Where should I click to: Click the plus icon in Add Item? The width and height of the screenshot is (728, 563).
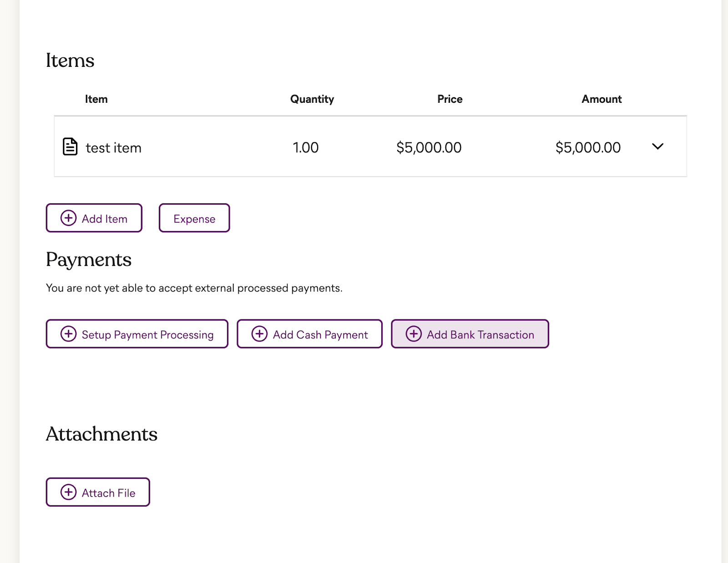point(68,218)
